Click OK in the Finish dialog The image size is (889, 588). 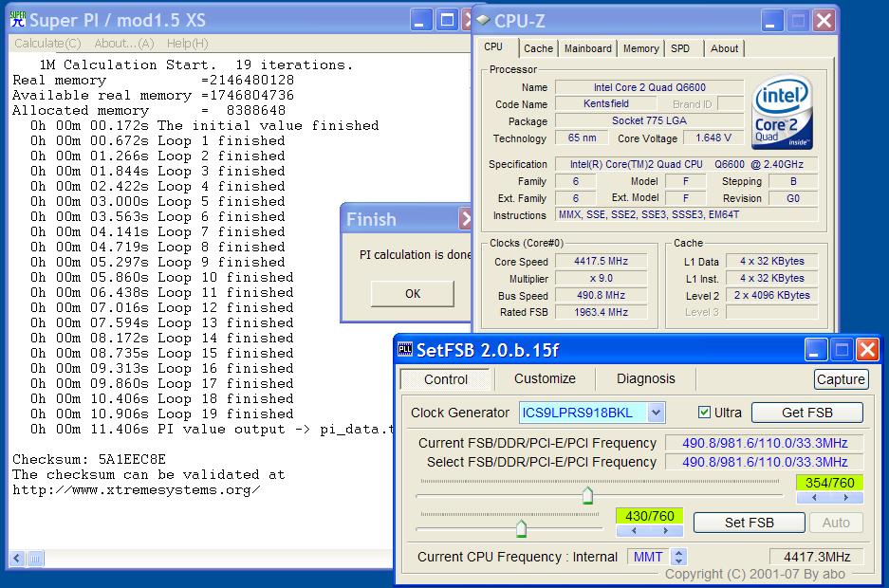pos(413,293)
